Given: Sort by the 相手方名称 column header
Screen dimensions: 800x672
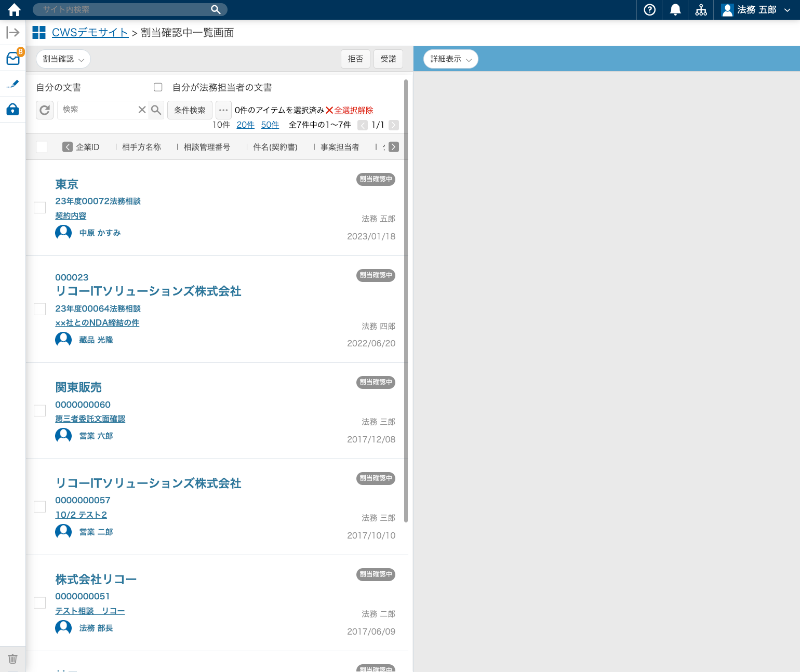Looking at the screenshot, I should [x=141, y=147].
